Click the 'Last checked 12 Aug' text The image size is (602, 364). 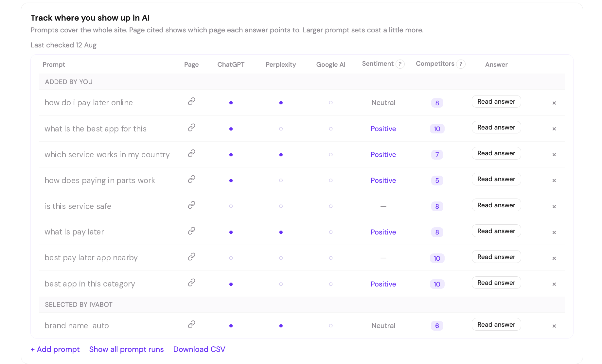pyautogui.click(x=63, y=45)
